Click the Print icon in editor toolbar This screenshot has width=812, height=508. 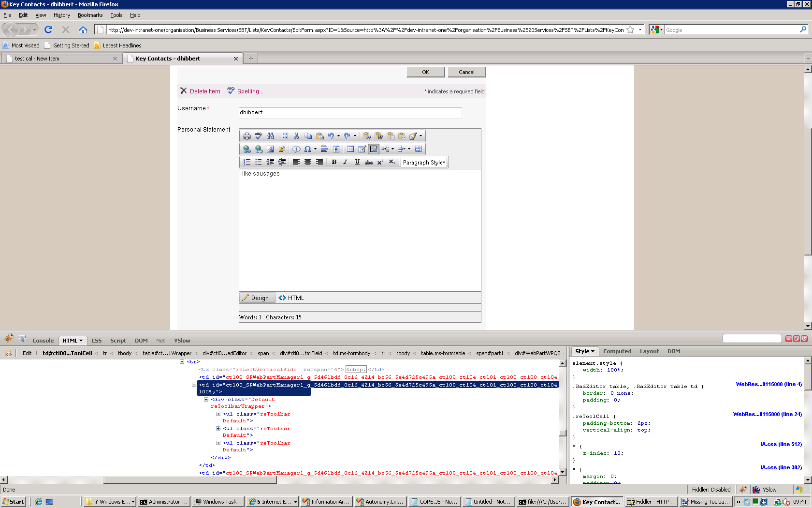247,136
